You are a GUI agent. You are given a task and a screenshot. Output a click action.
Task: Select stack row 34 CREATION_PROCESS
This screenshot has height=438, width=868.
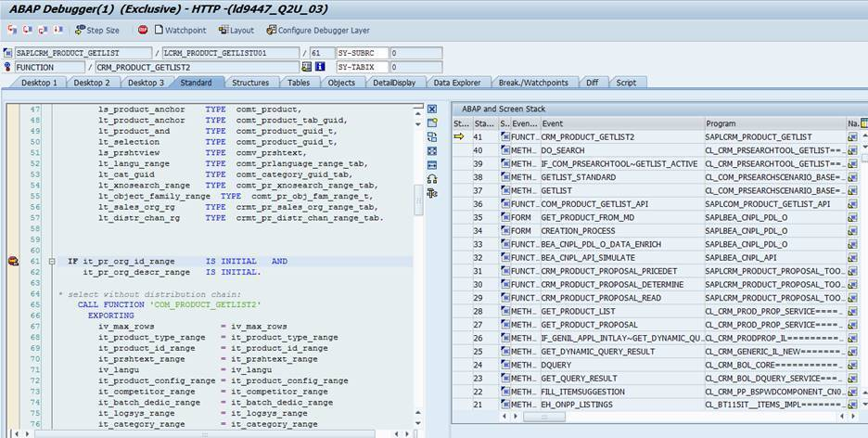click(649, 231)
